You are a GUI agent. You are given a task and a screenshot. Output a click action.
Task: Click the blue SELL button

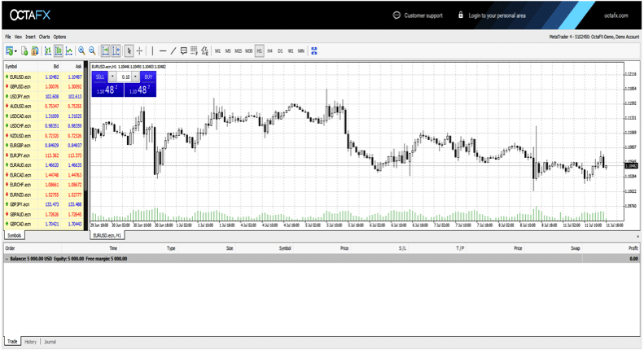coord(100,77)
